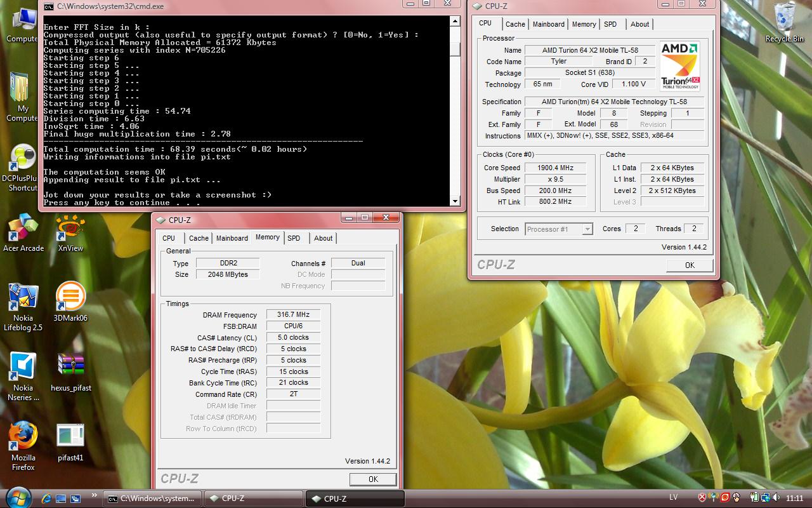Open Acer Arcade from the desktop
The width and height of the screenshot is (812, 508).
pos(23,233)
